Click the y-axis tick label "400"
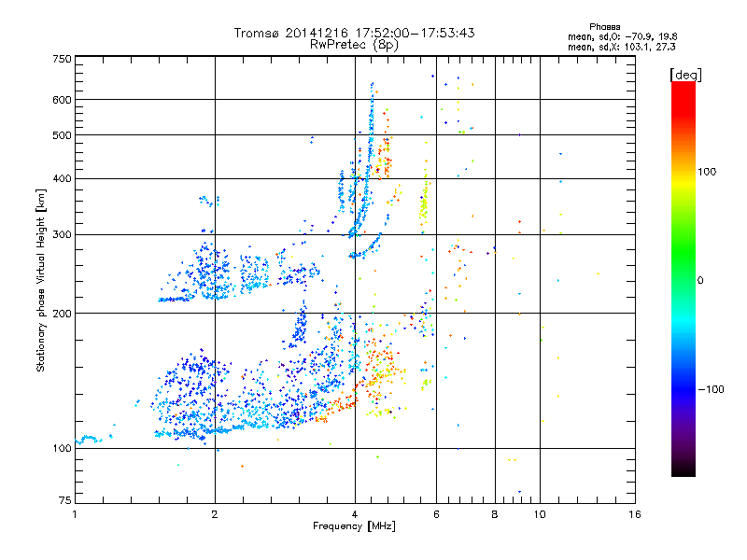The image size is (747, 560). [63, 179]
